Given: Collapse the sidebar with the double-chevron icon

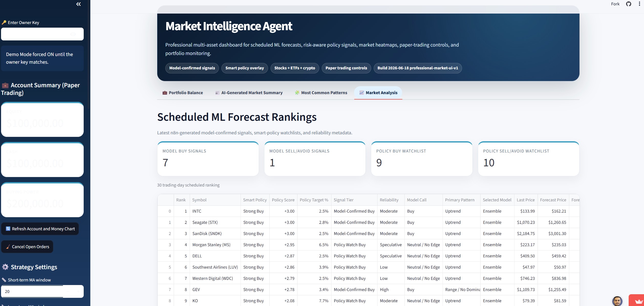Looking at the screenshot, I should pos(78,4).
